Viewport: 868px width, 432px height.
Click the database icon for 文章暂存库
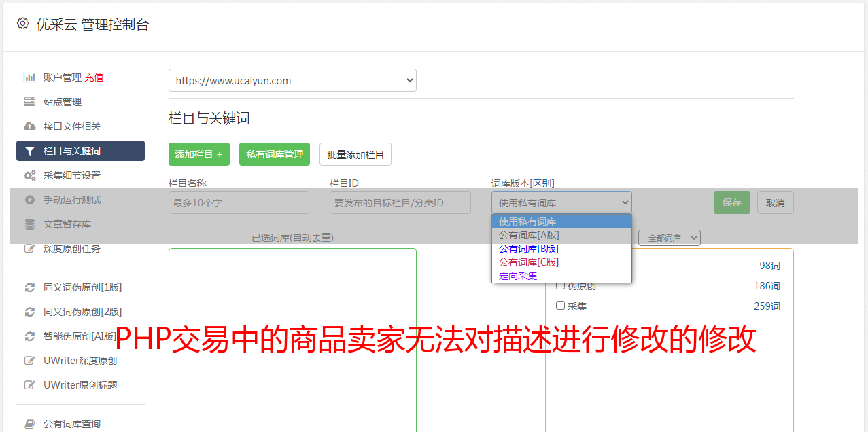click(x=30, y=224)
